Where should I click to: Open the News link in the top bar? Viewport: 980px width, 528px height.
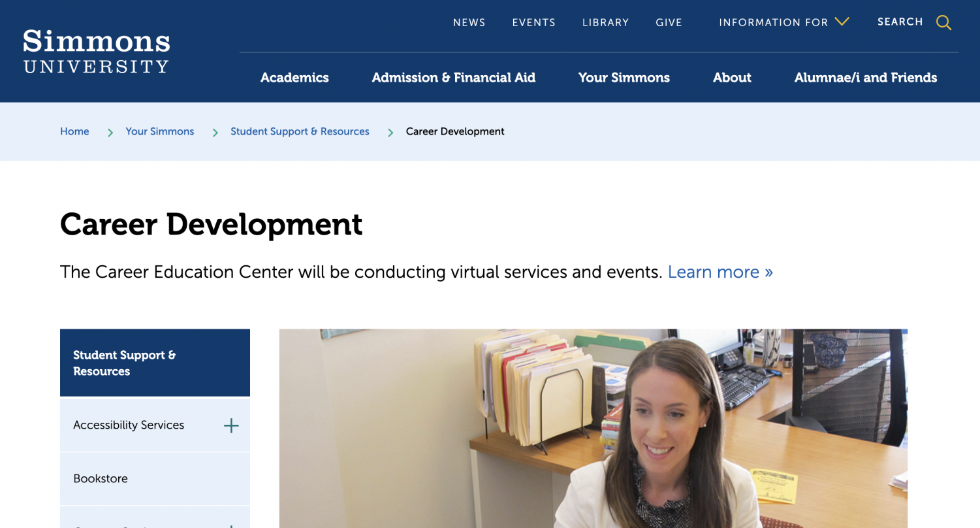click(469, 22)
